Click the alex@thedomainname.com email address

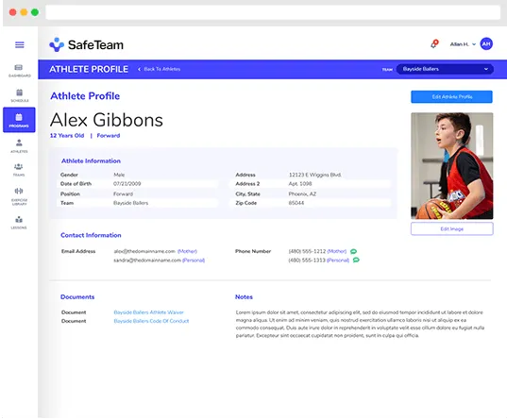pos(144,251)
